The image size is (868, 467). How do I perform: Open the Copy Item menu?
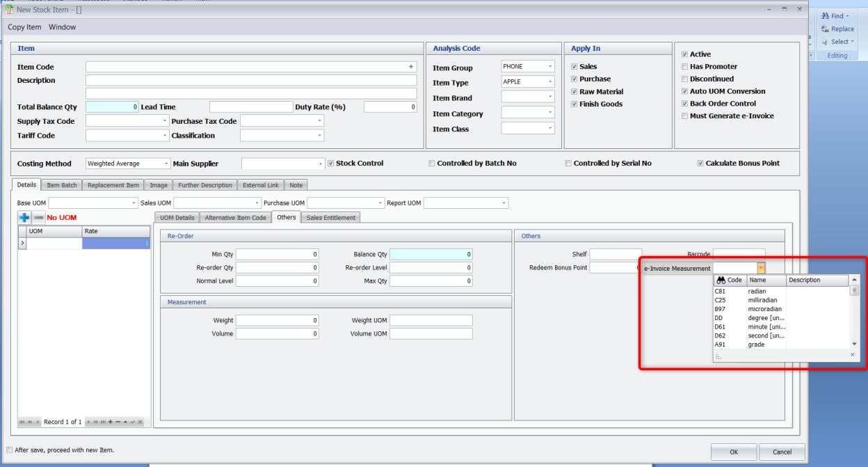pos(24,27)
